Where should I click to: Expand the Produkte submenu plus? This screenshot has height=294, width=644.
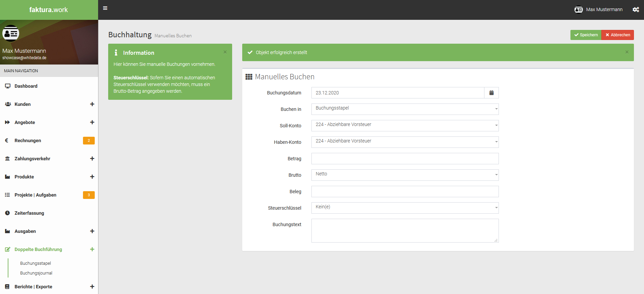92,177
